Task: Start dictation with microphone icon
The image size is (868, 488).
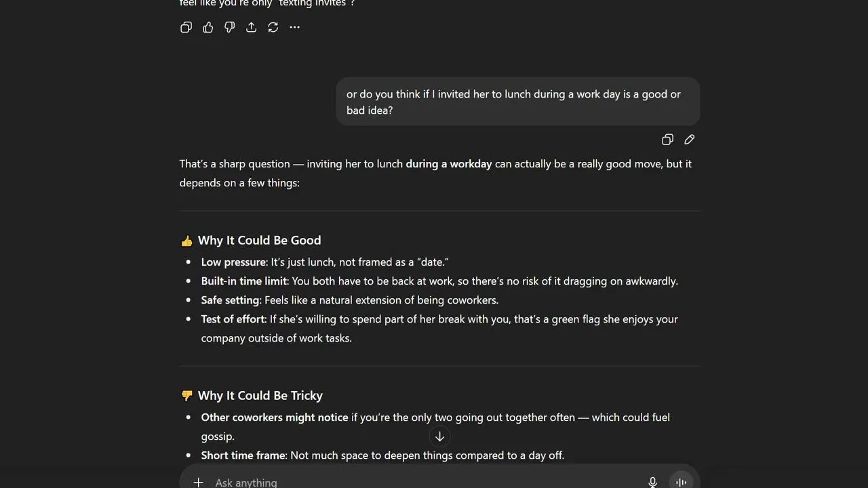Action: tap(652, 482)
